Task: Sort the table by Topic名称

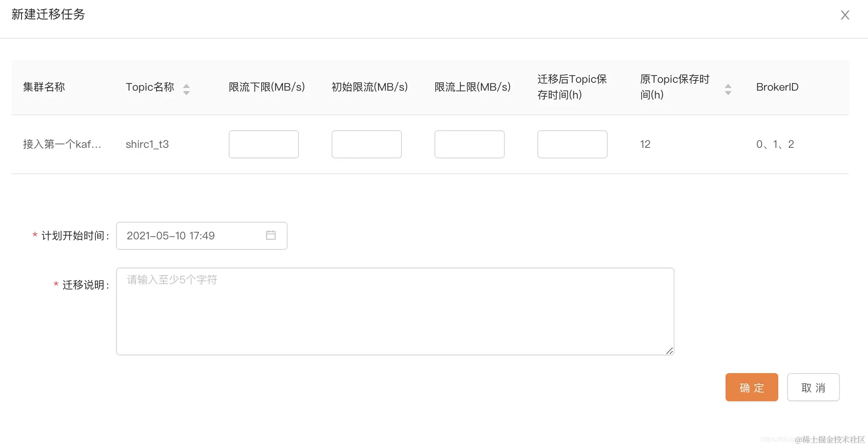Action: pos(186,89)
